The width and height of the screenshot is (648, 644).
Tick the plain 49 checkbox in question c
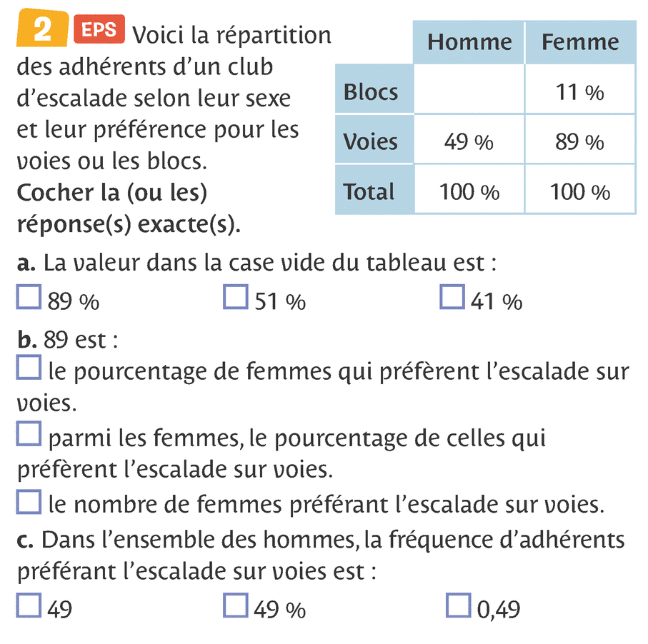28,605
